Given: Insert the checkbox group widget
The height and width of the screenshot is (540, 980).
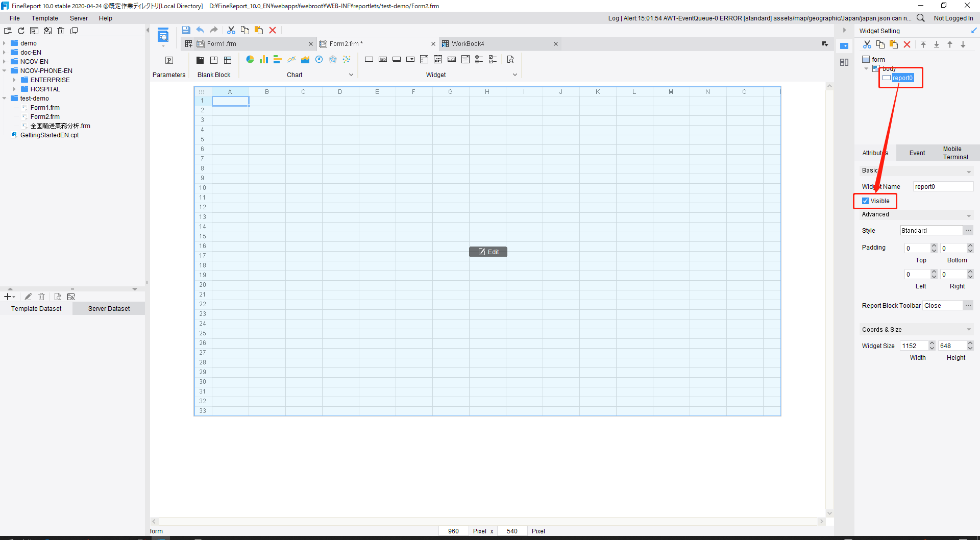Looking at the screenshot, I should [x=493, y=60].
